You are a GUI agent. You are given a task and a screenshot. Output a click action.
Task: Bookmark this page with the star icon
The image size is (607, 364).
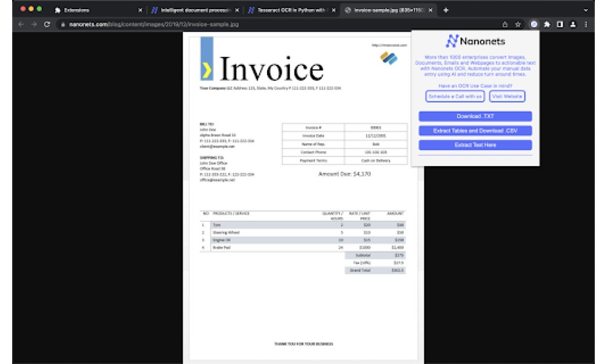518,24
